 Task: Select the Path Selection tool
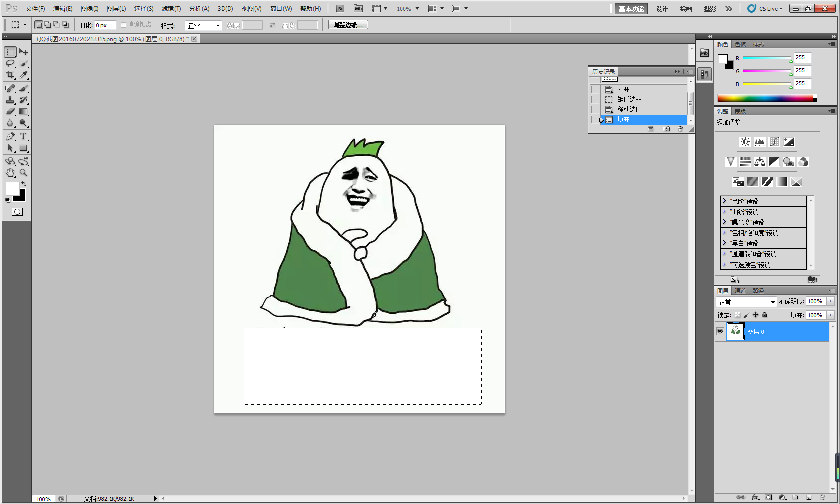click(10, 148)
